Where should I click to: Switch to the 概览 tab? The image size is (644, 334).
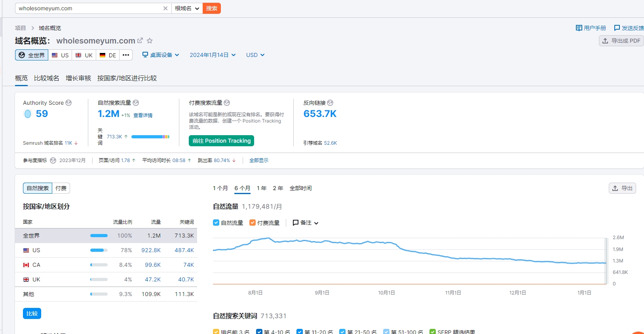coord(21,78)
